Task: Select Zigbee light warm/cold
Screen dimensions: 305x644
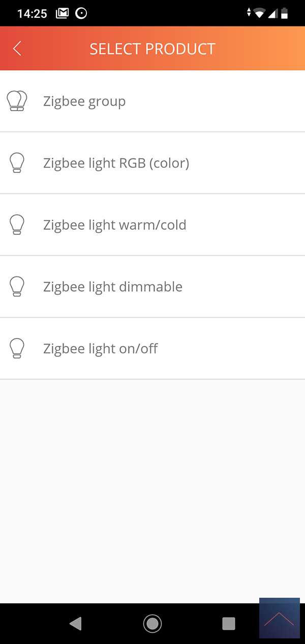Action: click(x=114, y=225)
